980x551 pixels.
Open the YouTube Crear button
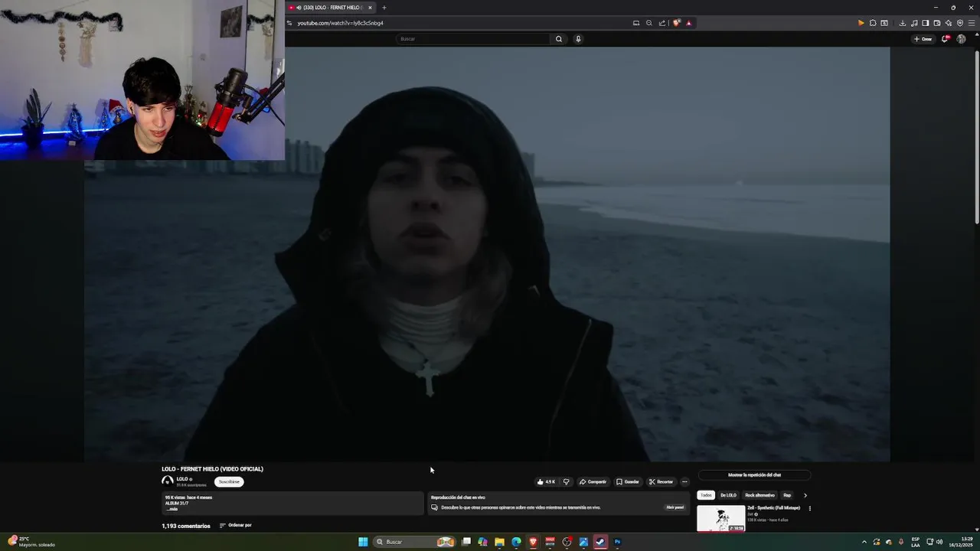pyautogui.click(x=923, y=39)
